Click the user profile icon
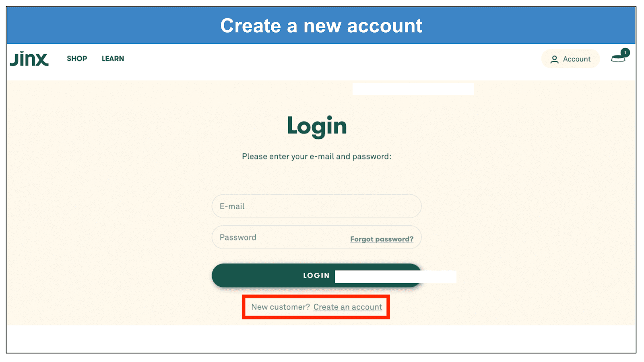 pyautogui.click(x=554, y=60)
